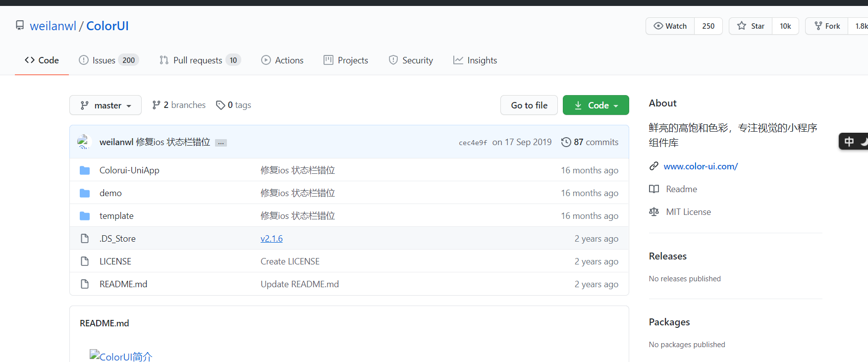View the 0 tags link
The width and height of the screenshot is (868, 362).
pyautogui.click(x=233, y=105)
